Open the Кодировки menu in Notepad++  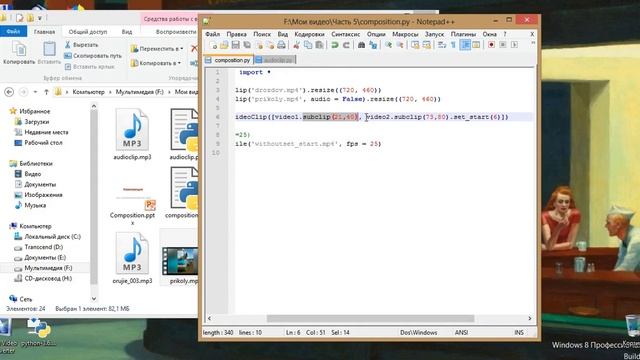309,34
